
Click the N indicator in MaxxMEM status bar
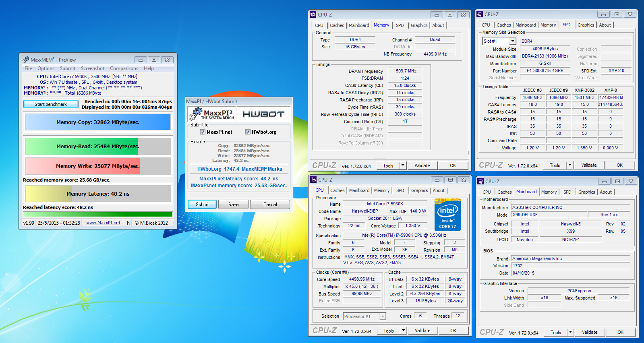[x=128, y=223]
